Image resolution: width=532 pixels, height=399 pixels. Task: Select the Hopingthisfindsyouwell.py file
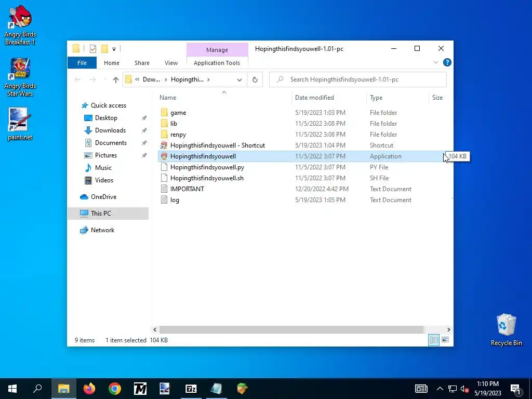coord(207,167)
